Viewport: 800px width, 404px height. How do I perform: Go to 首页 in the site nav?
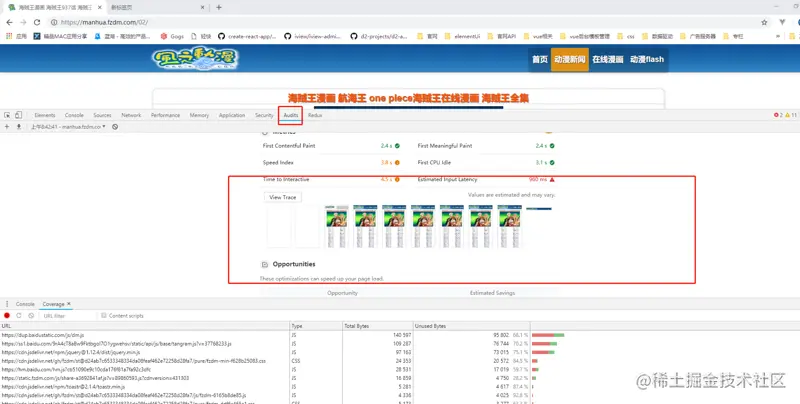tap(540, 60)
